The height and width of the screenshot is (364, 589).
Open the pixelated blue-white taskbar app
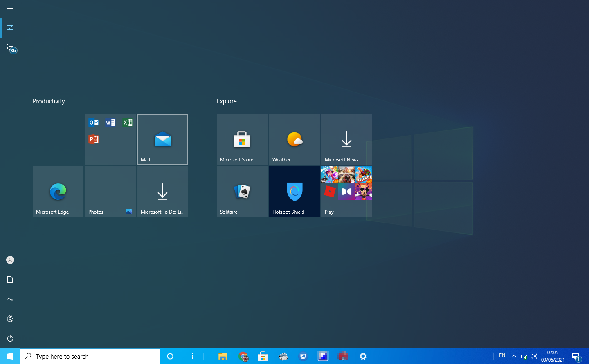click(323, 356)
